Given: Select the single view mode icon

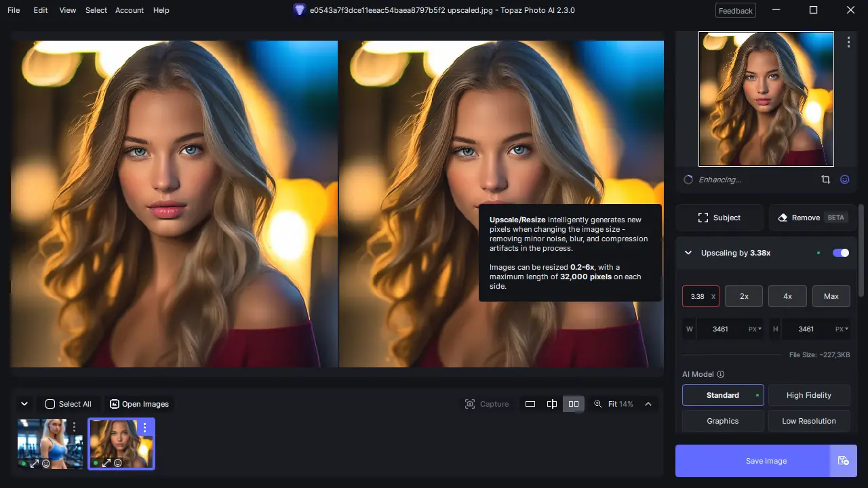Looking at the screenshot, I should tap(530, 403).
